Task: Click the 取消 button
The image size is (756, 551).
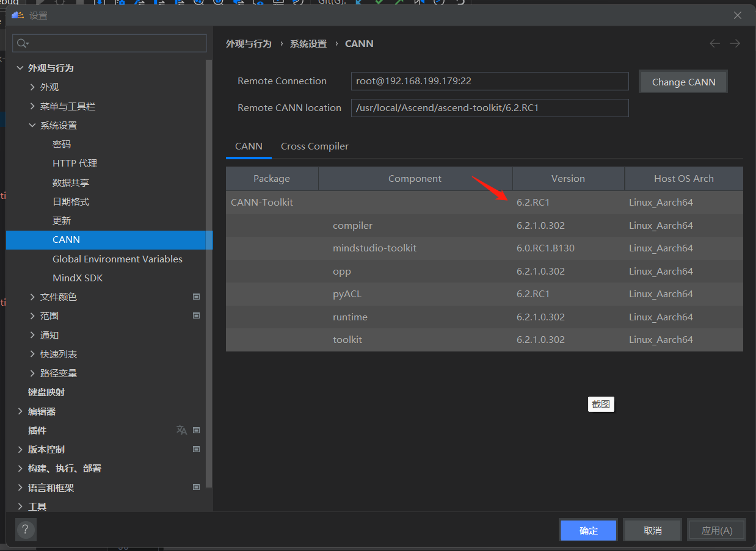Action: coord(652,530)
